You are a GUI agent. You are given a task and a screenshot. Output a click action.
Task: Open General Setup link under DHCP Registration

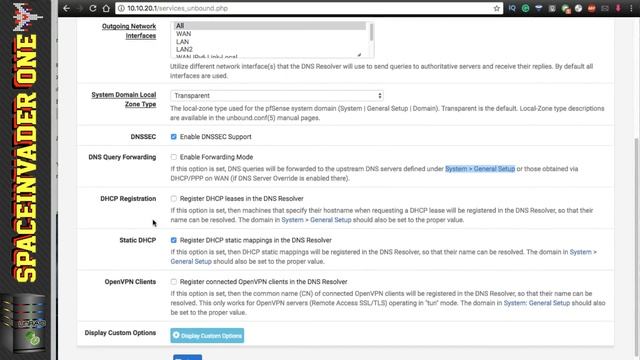(x=331, y=220)
